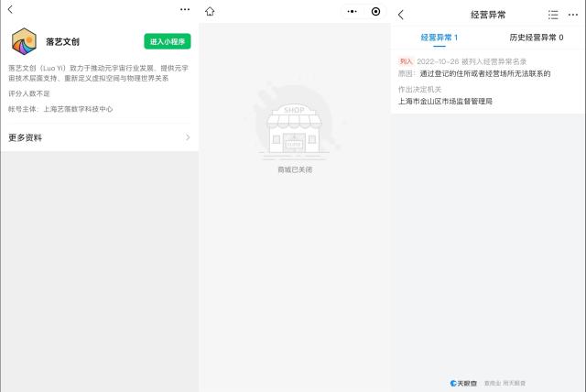
Task: Expand the 更多资料 row chevron
Action: point(188,137)
